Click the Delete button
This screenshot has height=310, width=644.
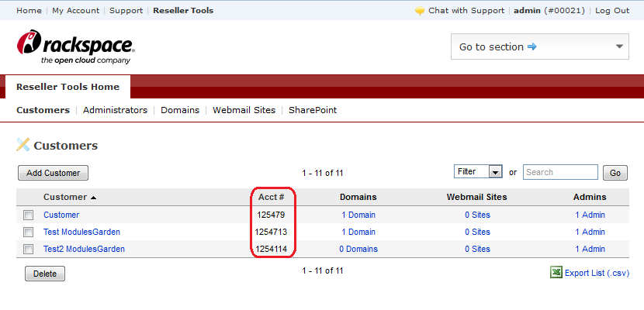point(45,274)
